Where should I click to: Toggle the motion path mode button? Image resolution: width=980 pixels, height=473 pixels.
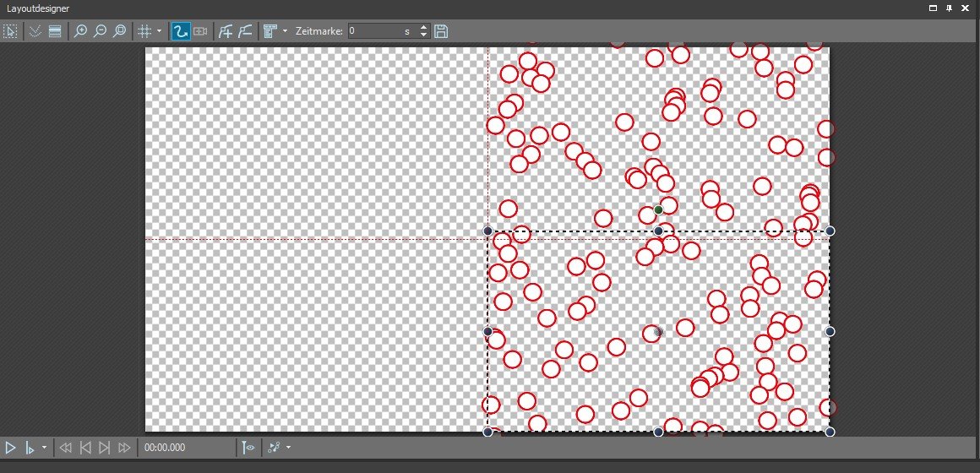pos(180,31)
